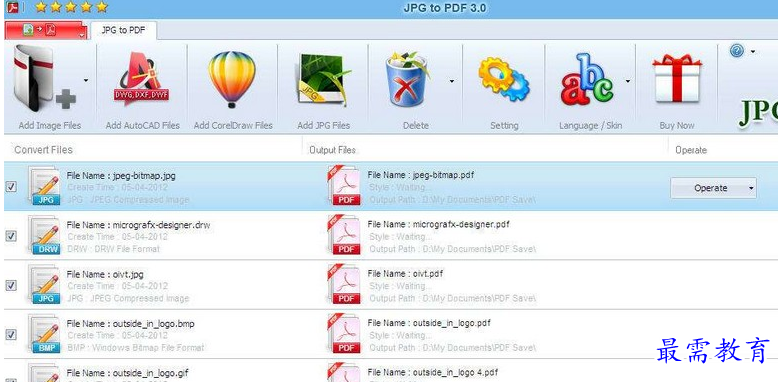Toggle the outside_in_logo.bmp checkbox
Viewport: 778px width, 382px height.
point(10,335)
